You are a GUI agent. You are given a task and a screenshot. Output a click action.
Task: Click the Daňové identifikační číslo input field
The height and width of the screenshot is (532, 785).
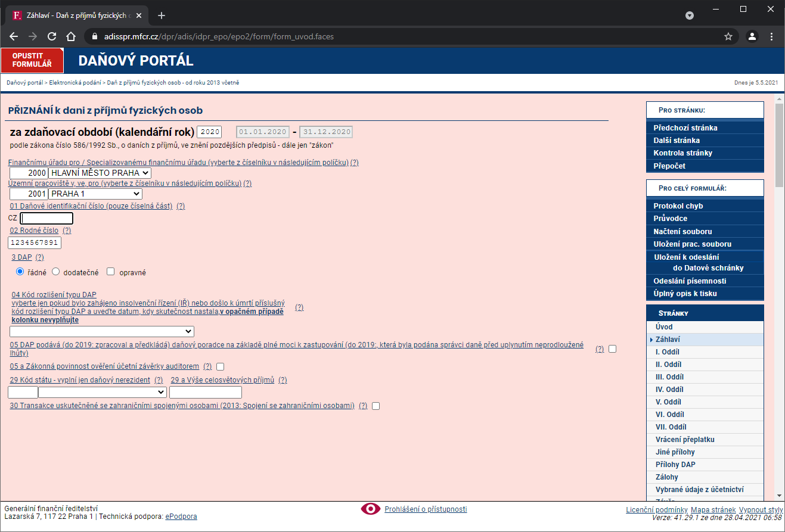[x=46, y=218]
